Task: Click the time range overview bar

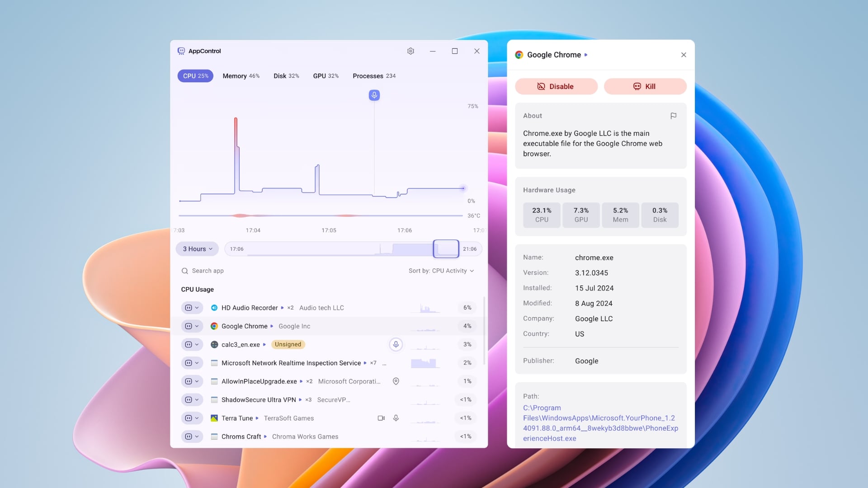Action: pyautogui.click(x=353, y=249)
